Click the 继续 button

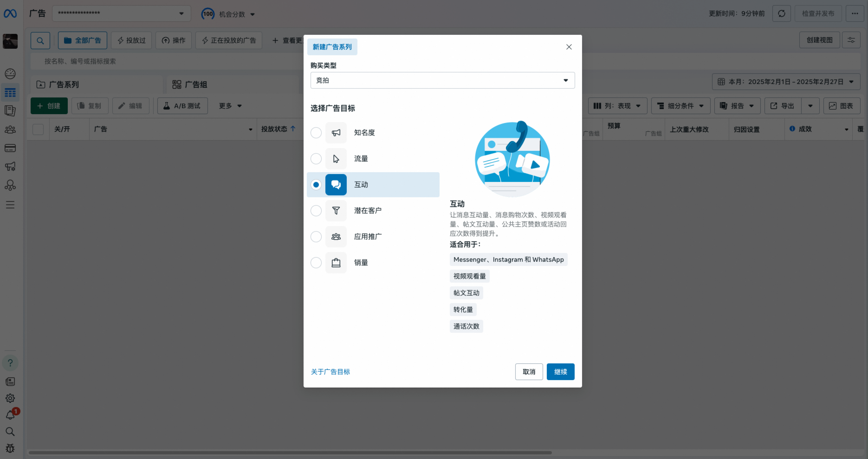561,372
